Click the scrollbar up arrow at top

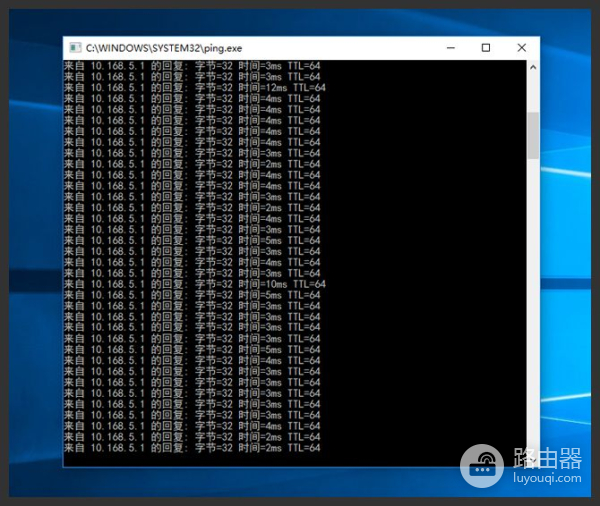tap(532, 66)
